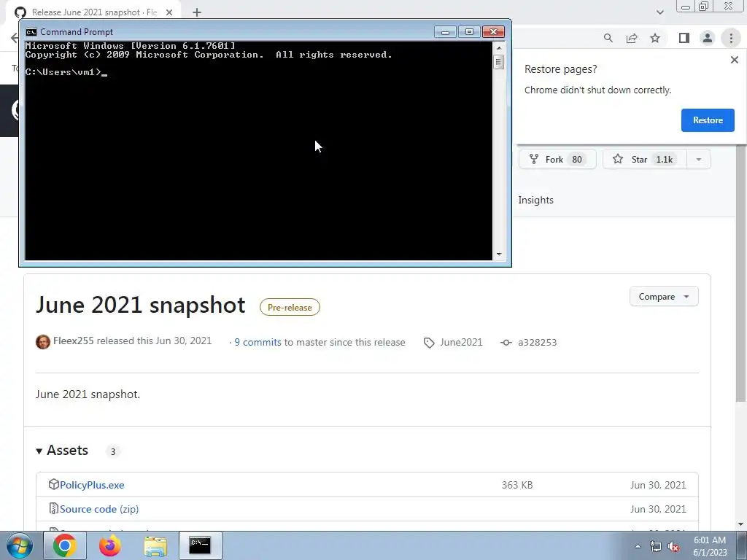
Task: Click the muted volume tray icon
Action: [x=673, y=547]
